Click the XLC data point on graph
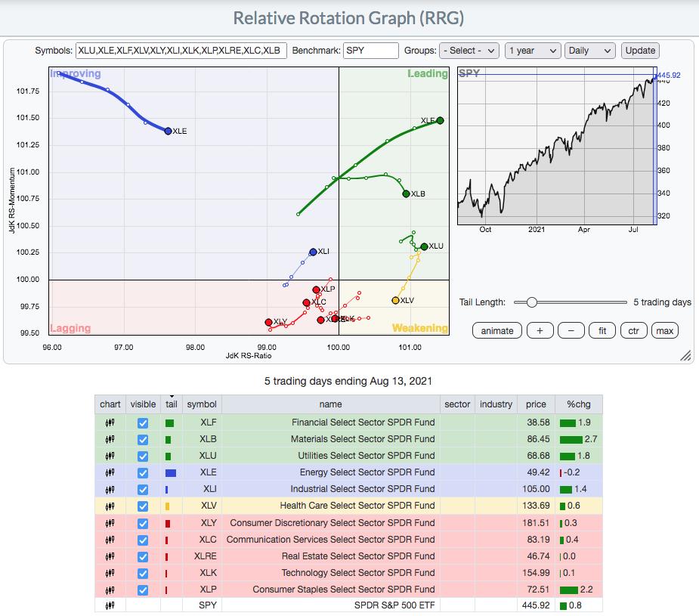Image resolution: width=699 pixels, height=616 pixels. 306,302
